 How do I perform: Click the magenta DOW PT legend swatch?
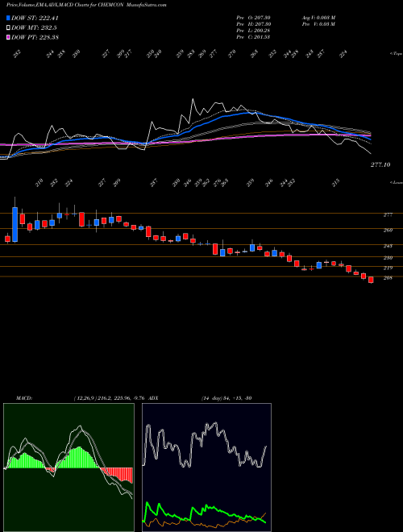click(9, 37)
